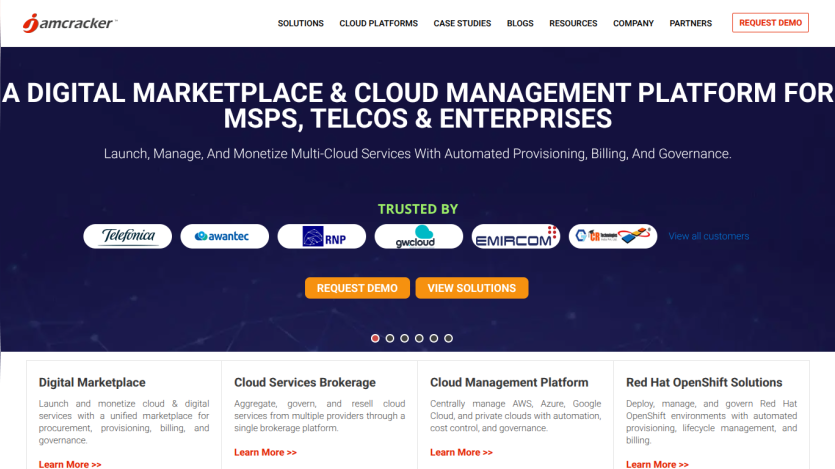The image size is (835, 469).
Task: Click the gwcloud customer logo
Action: coord(419,236)
